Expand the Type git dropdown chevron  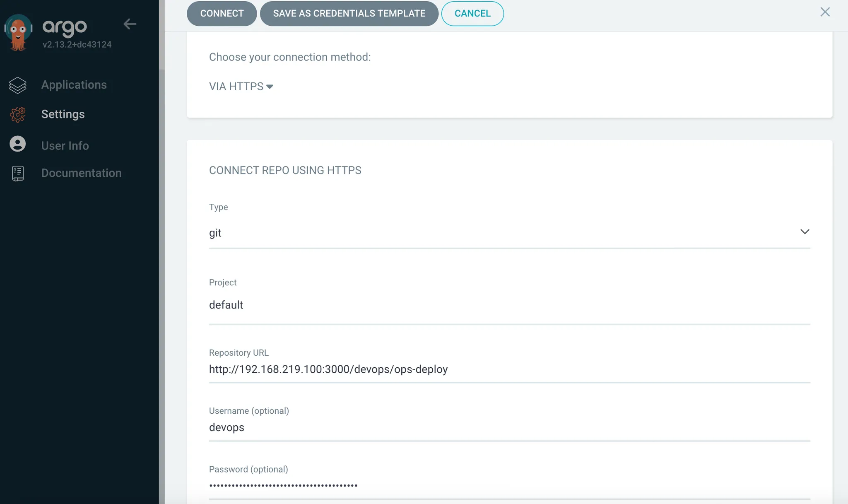pyautogui.click(x=804, y=232)
